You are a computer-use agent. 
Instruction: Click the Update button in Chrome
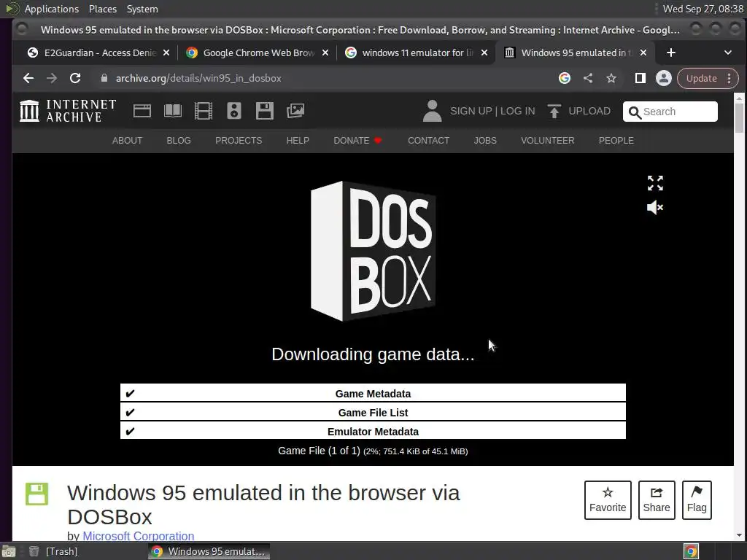click(x=701, y=78)
